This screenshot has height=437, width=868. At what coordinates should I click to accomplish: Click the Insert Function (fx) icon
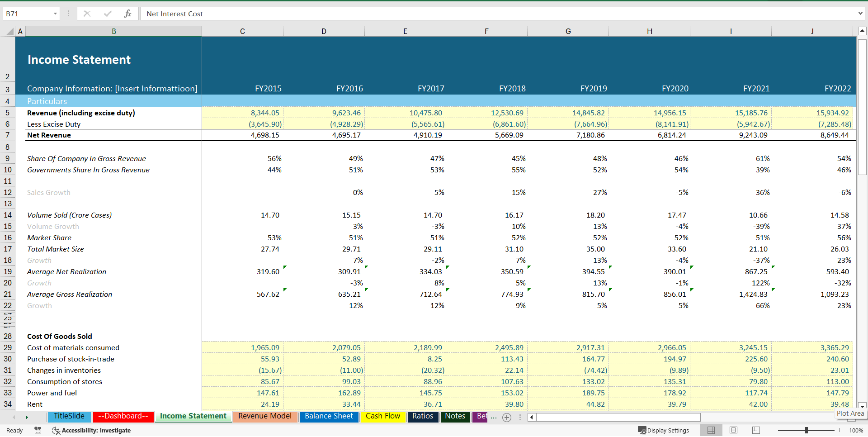coord(128,14)
